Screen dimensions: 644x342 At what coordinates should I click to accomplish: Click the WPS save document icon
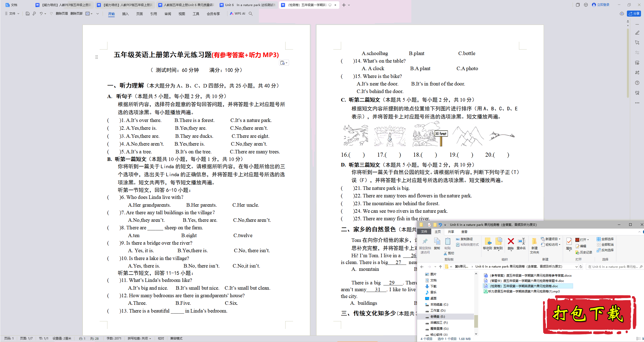click(28, 14)
